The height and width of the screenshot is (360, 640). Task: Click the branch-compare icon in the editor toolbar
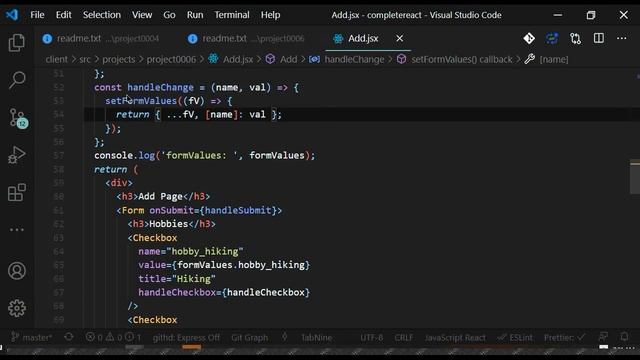click(x=576, y=38)
